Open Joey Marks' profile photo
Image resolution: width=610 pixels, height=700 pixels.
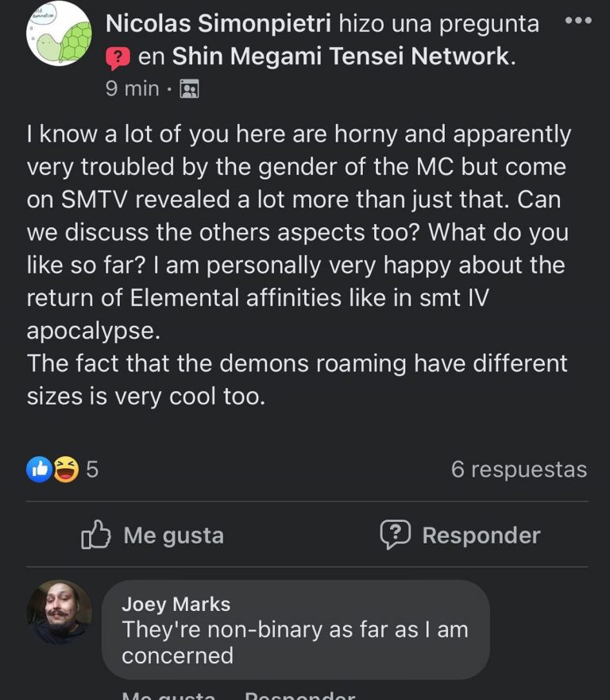[59, 612]
